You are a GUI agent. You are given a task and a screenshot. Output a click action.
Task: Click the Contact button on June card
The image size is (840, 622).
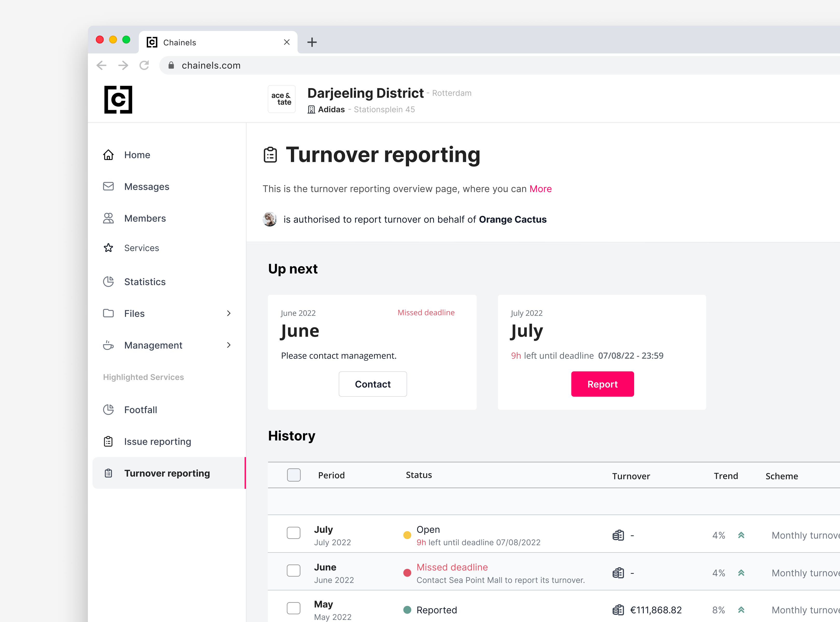click(373, 384)
